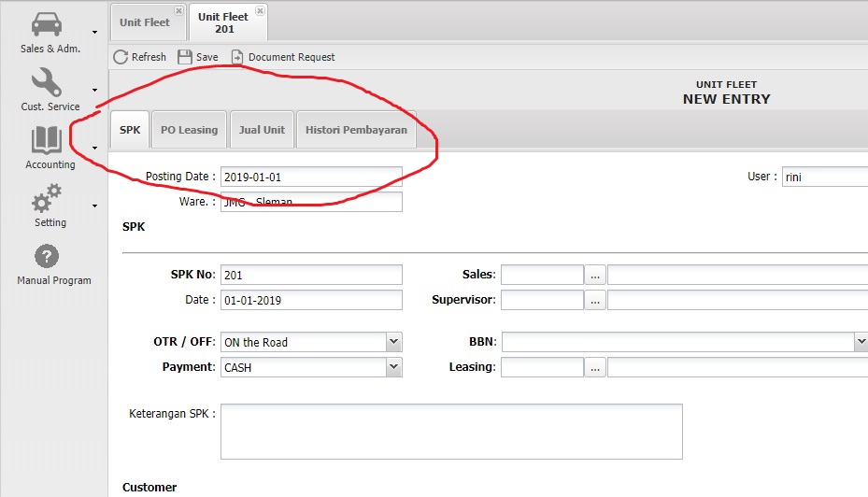Close the Unit Fleet 201 tab
The width and height of the screenshot is (868, 497).
(260, 10)
